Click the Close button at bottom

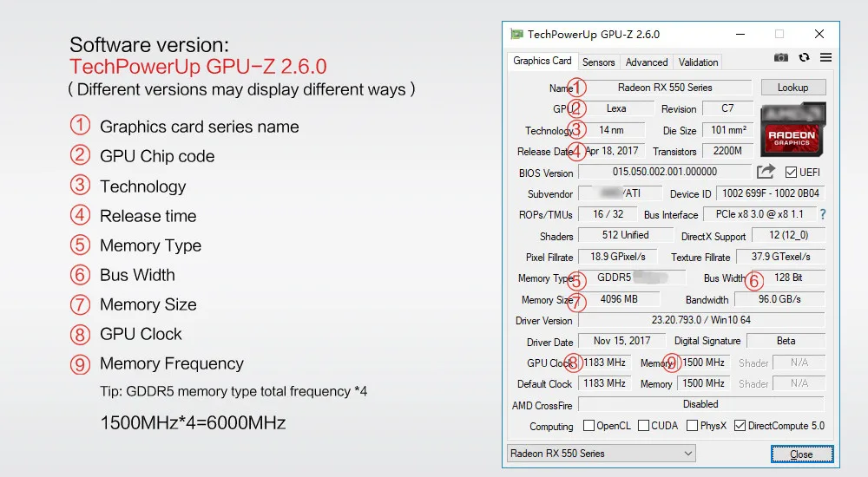801,454
